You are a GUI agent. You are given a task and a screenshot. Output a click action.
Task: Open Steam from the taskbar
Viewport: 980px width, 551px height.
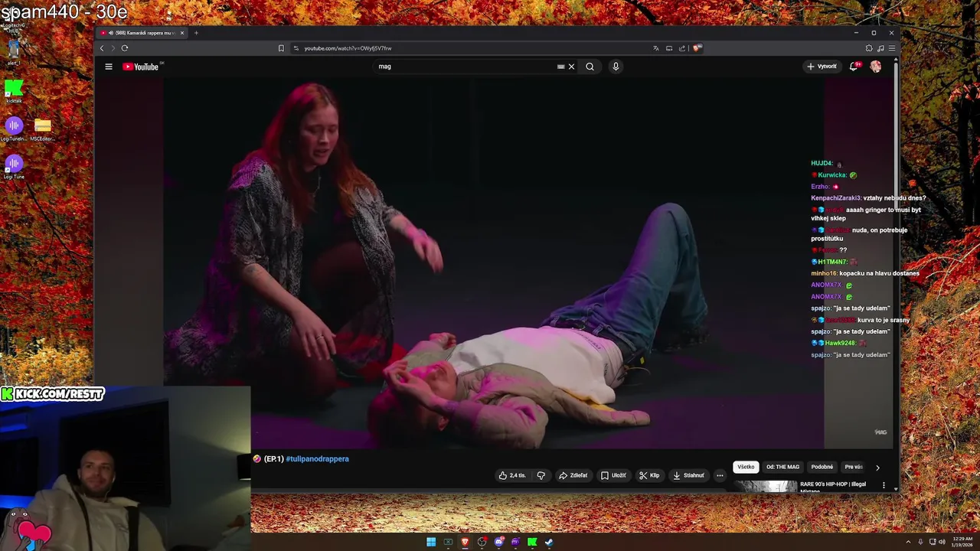tap(549, 542)
